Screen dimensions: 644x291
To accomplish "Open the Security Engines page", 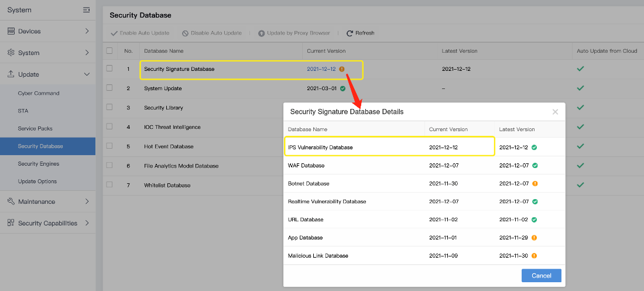I will coord(39,164).
